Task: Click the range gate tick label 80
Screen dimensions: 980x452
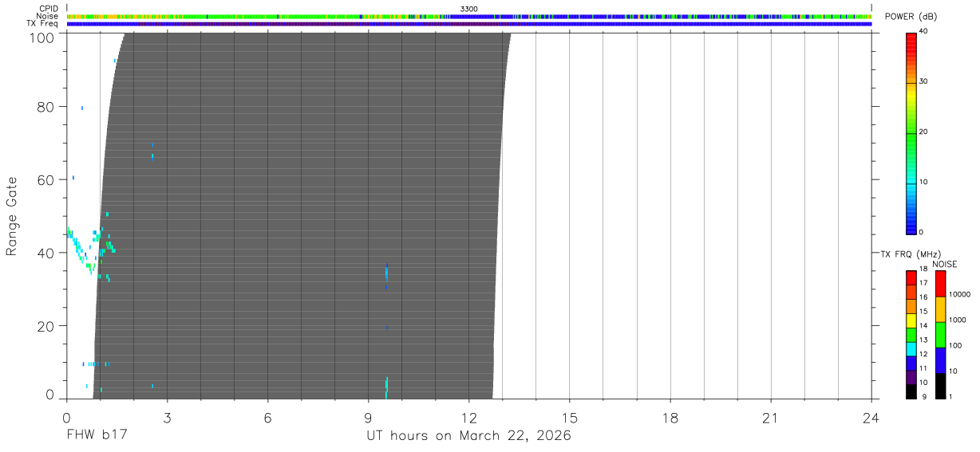Action: tap(47, 107)
